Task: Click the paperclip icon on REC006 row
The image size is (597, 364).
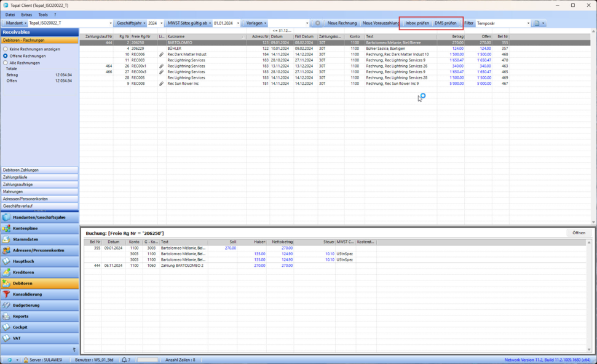Action: click(161, 55)
